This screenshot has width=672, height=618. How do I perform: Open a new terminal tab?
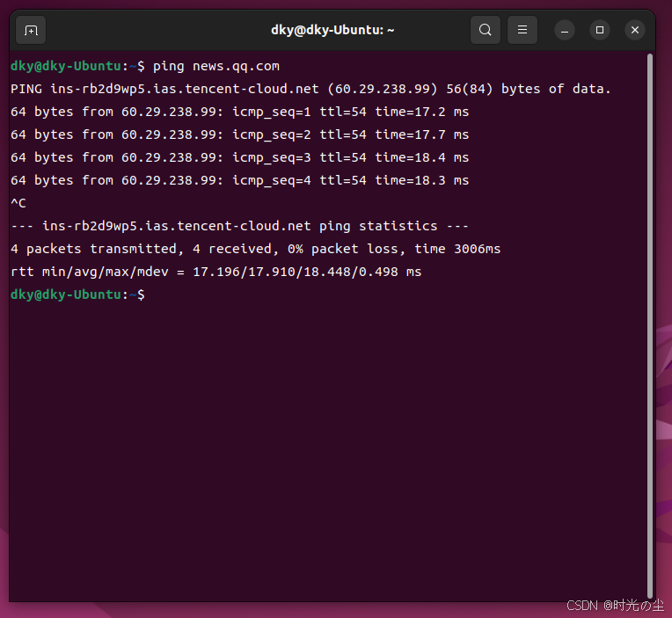tap(31, 30)
